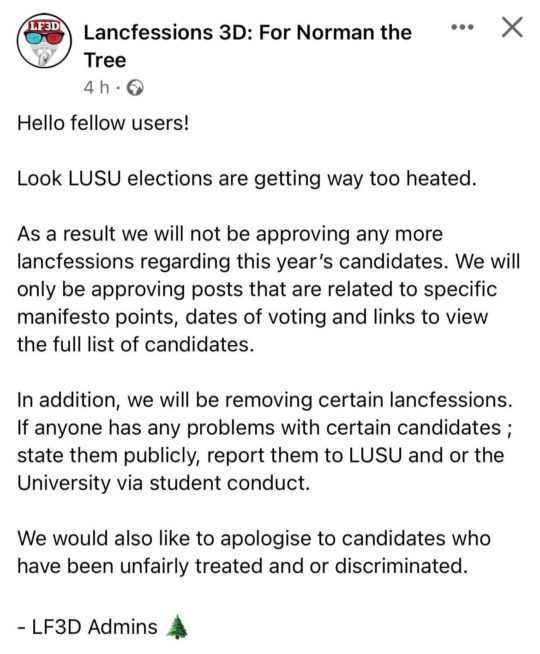Screen dimensions: 540x654
Task: Open Lancfessions 3D: For Norman the page name
Action: pyautogui.click(x=247, y=33)
